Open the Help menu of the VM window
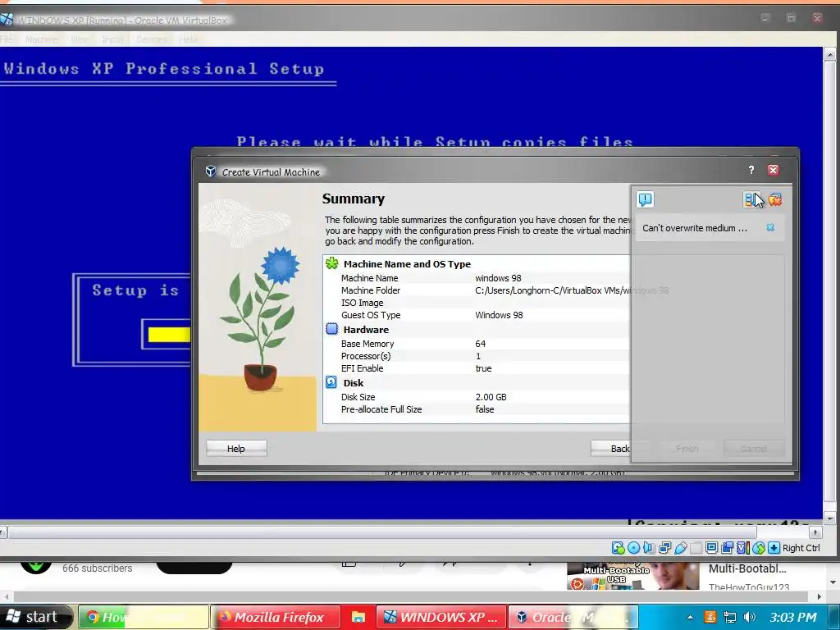 [x=189, y=39]
